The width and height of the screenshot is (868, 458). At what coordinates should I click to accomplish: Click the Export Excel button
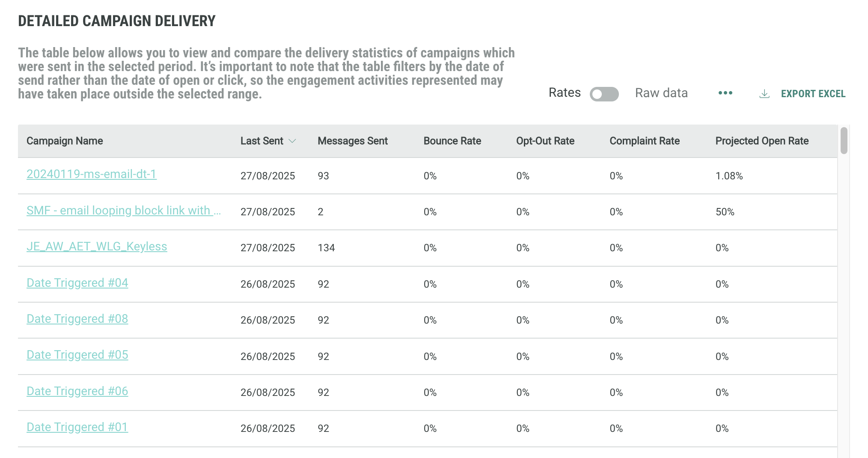point(813,94)
